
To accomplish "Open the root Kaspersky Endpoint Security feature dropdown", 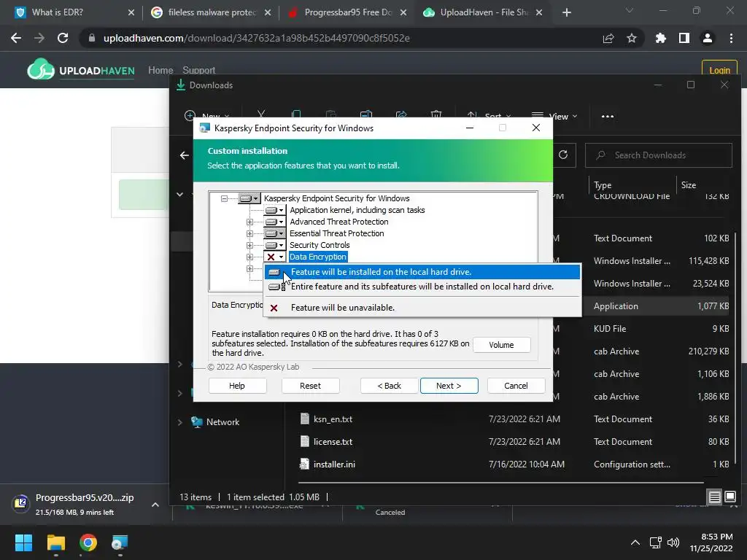I will [249, 198].
